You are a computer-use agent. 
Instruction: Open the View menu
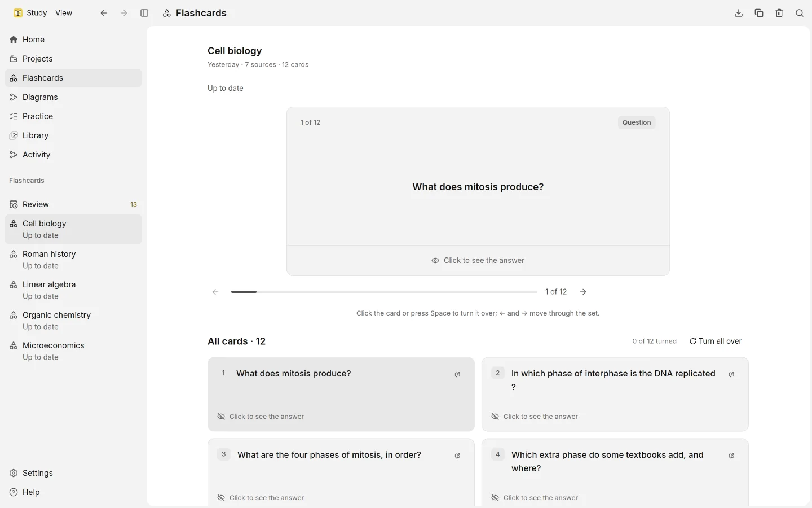pos(64,13)
